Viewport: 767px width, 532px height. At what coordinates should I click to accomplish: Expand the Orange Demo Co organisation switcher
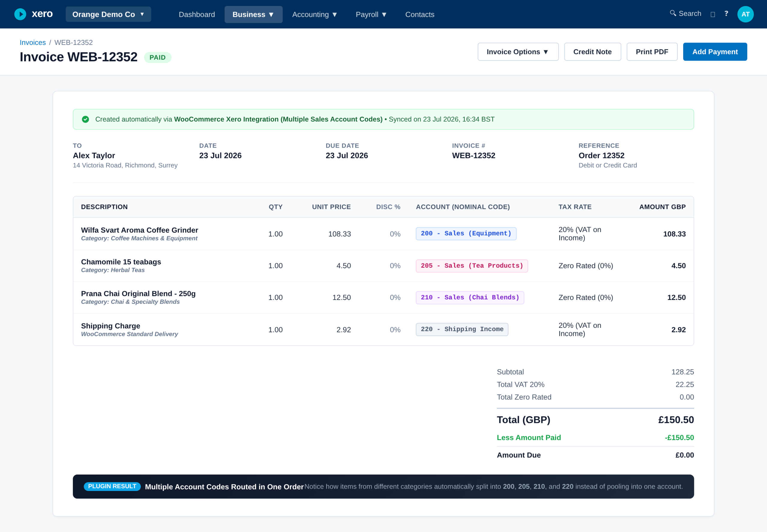(108, 14)
